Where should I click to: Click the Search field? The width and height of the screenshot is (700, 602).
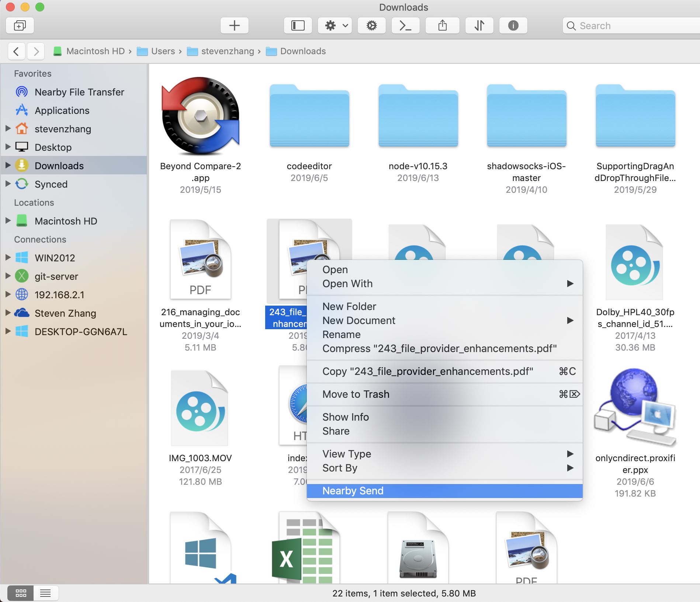pos(631,26)
